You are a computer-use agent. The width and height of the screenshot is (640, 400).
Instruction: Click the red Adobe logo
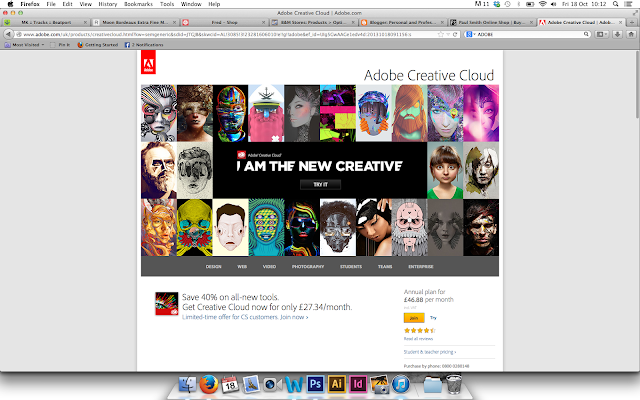(148, 62)
